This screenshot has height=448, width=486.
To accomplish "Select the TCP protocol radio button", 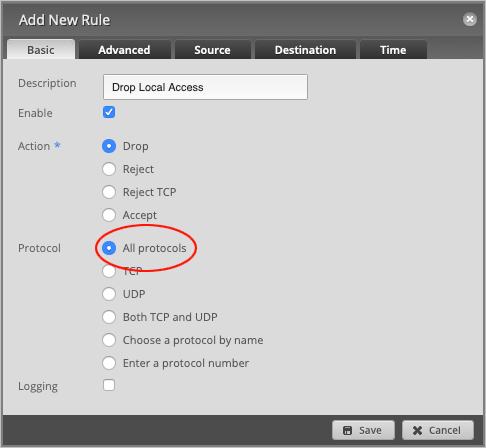I will [109, 271].
